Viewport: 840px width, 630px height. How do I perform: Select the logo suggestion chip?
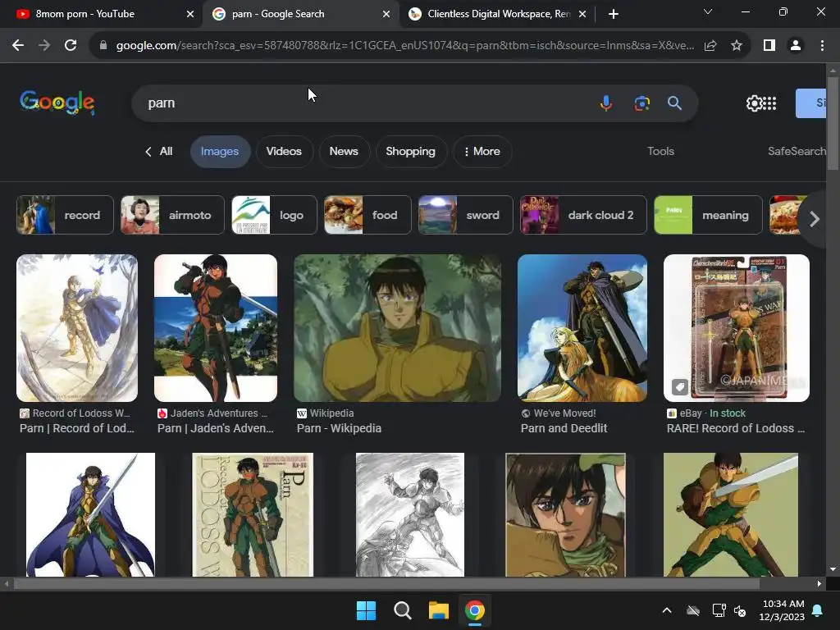click(274, 215)
